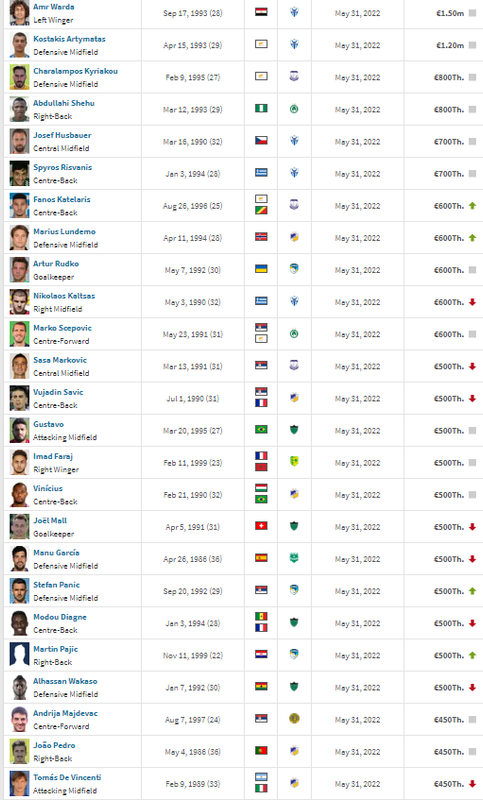Viewport: 483px width, 800px height.
Task: Click the Ghana flag in Alhassan Wakaso's row
Action: pos(261,687)
